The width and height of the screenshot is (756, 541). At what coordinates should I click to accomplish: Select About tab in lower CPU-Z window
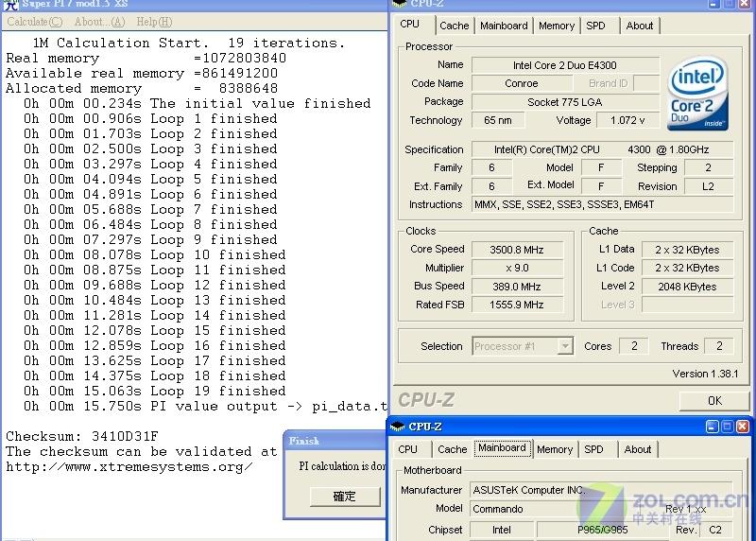pos(637,449)
